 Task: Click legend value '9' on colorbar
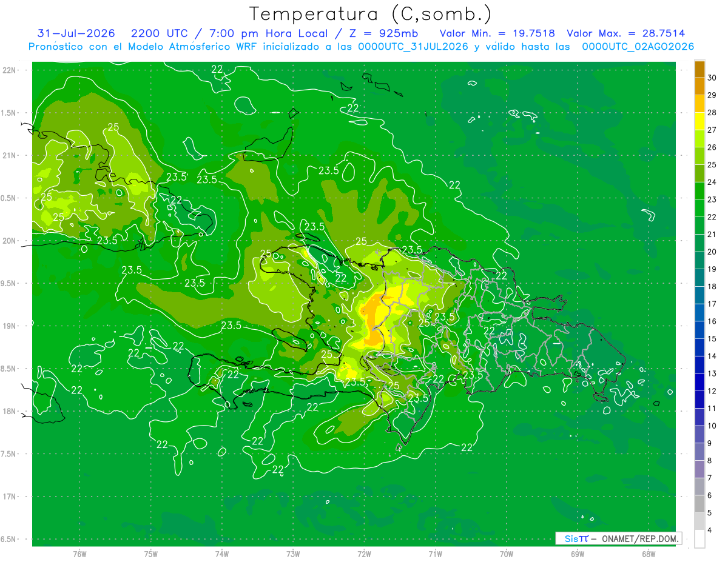710,444
